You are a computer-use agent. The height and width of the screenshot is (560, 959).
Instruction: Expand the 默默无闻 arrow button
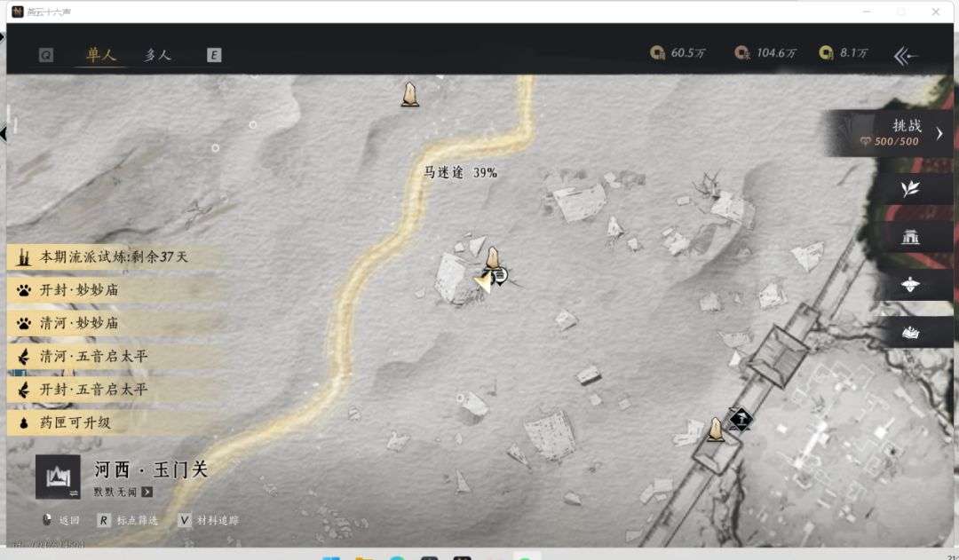point(147,493)
